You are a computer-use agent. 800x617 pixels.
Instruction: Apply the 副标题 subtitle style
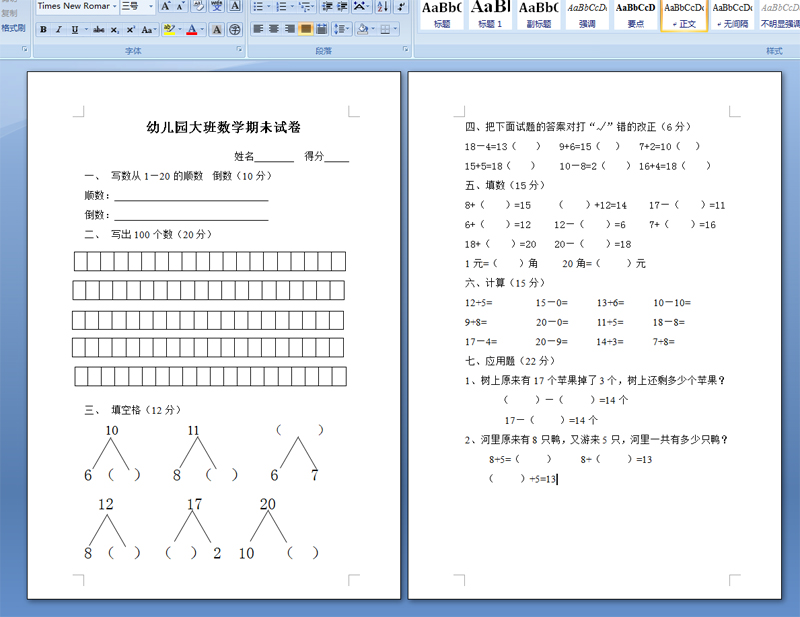click(x=539, y=14)
